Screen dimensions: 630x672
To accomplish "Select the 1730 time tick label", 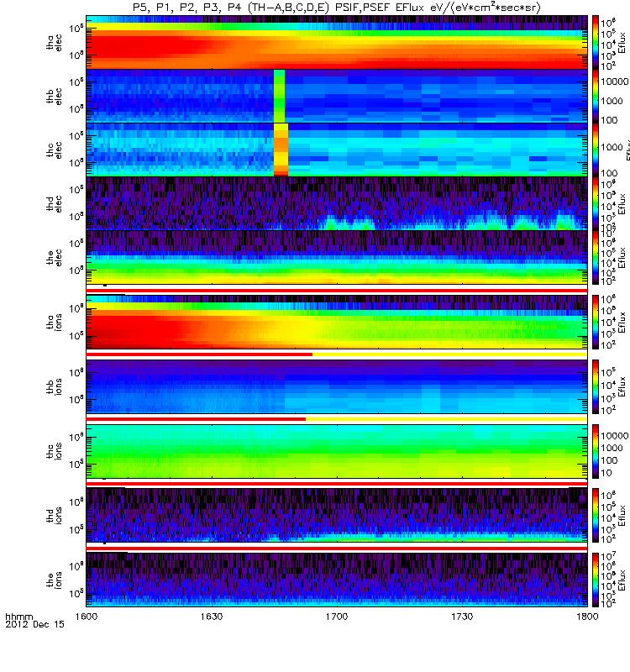I will 462,617.
